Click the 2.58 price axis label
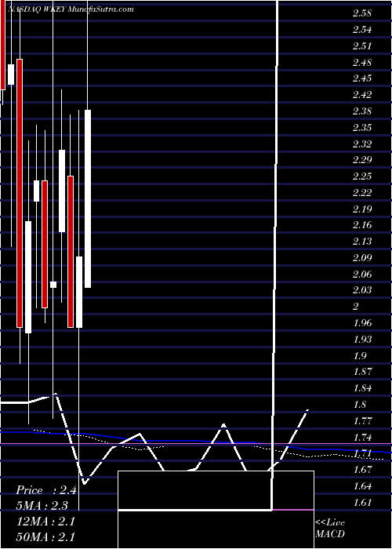392x549 pixels. click(x=362, y=13)
